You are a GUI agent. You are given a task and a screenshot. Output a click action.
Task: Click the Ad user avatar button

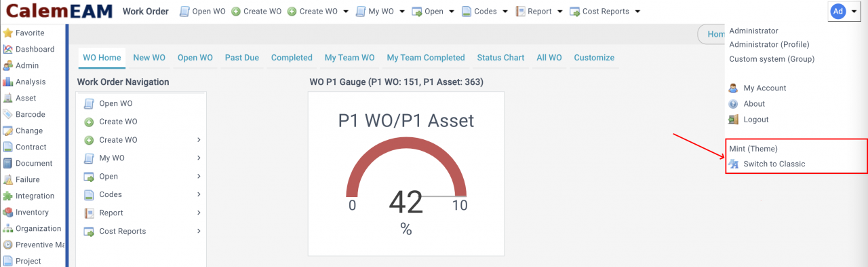click(838, 11)
